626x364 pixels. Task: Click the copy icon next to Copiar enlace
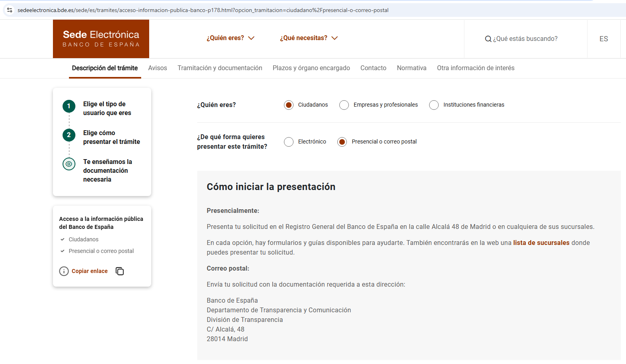(120, 271)
